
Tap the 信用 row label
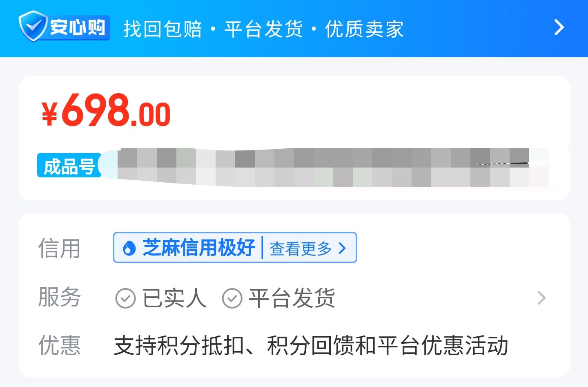click(59, 248)
